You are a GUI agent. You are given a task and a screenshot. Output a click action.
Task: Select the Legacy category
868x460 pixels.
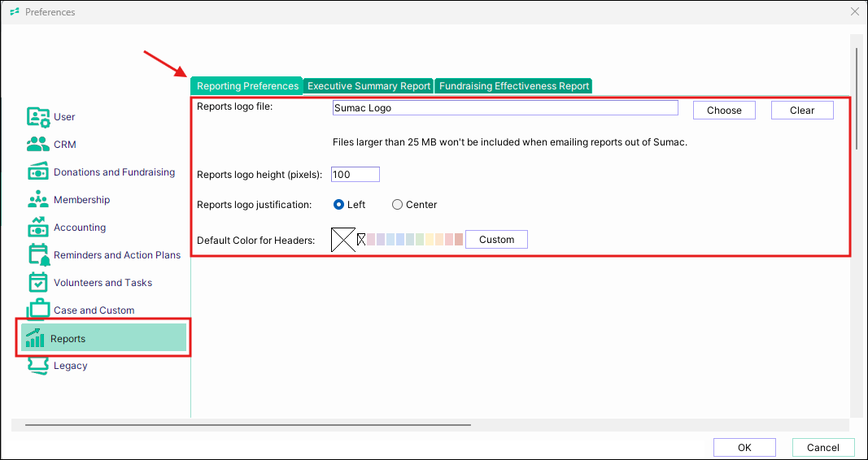click(x=70, y=366)
